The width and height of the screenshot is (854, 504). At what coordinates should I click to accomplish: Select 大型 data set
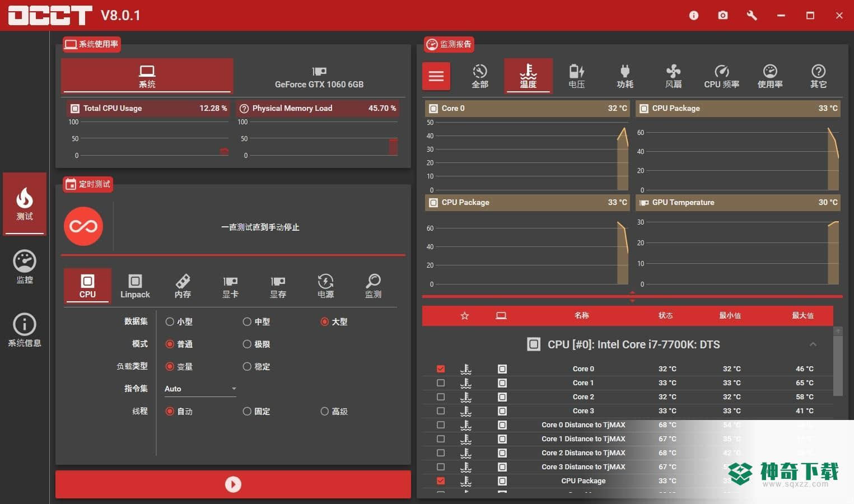click(x=334, y=321)
